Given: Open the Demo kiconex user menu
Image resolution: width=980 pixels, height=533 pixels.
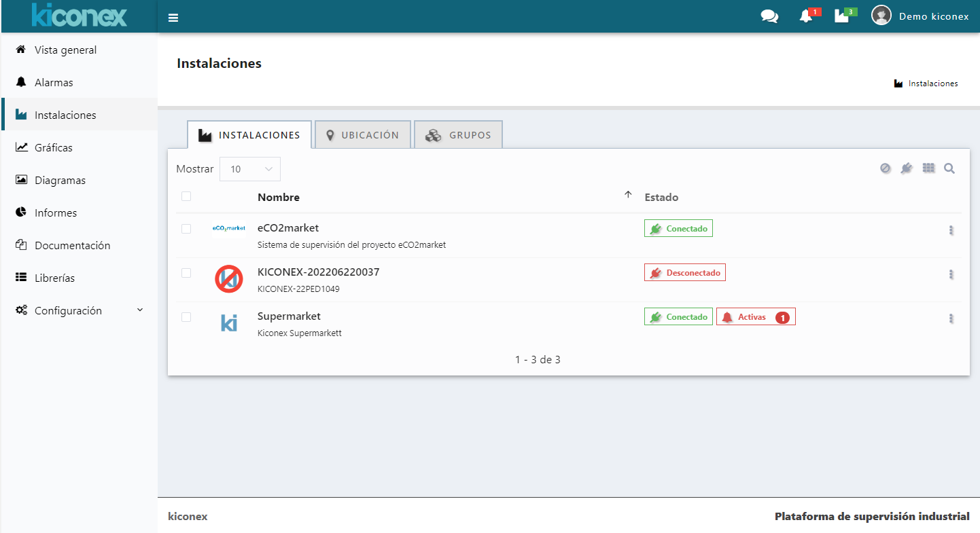Looking at the screenshot, I should pyautogui.click(x=921, y=16).
